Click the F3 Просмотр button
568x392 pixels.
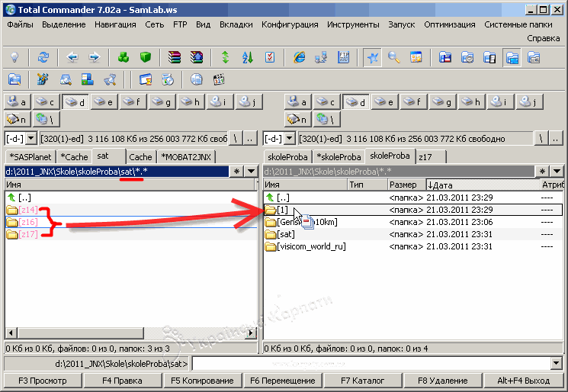coord(43,381)
